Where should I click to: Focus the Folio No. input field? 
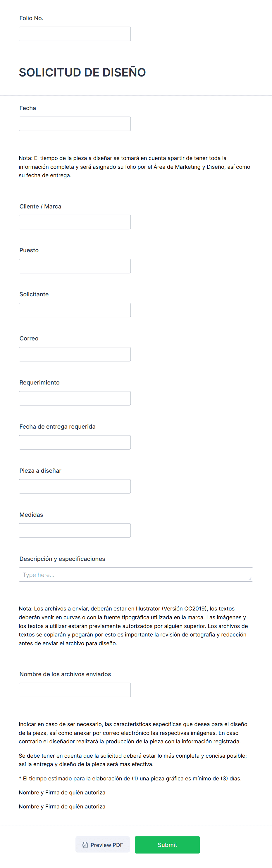(75, 34)
